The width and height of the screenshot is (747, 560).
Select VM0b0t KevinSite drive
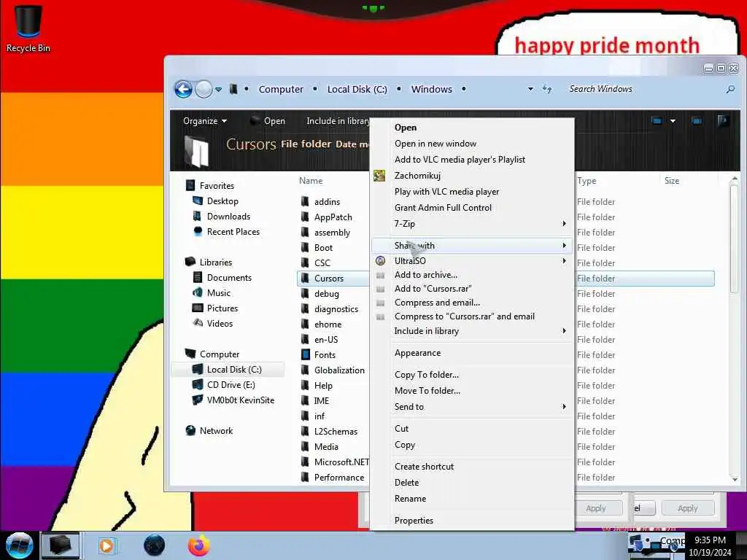click(x=241, y=400)
